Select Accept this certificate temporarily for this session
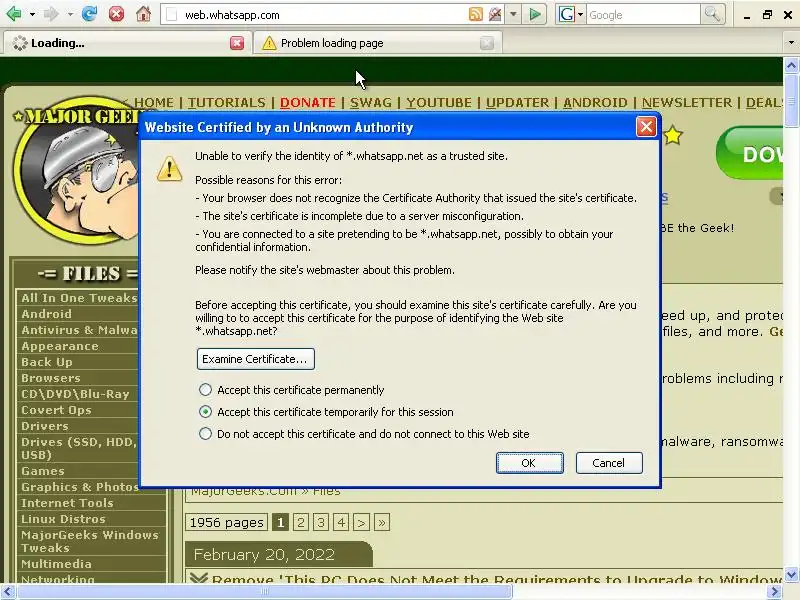This screenshot has width=800, height=600. point(205,412)
